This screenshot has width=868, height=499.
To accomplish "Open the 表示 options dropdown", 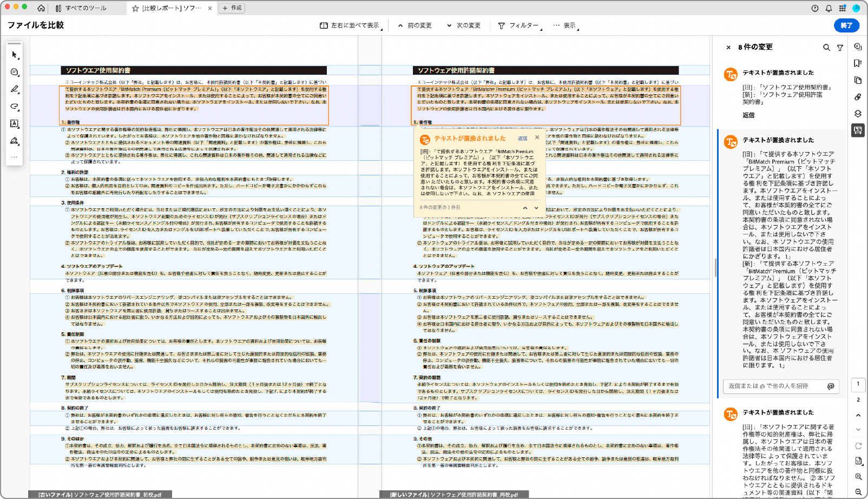I will coord(565,25).
